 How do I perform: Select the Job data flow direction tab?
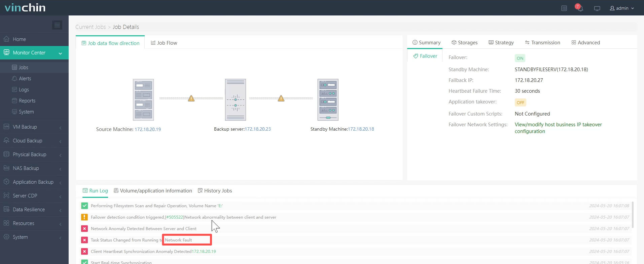110,43
